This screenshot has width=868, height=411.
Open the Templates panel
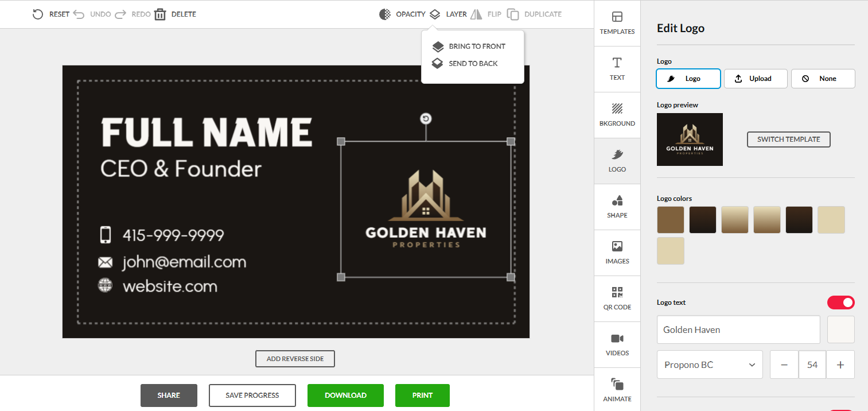pos(617,23)
